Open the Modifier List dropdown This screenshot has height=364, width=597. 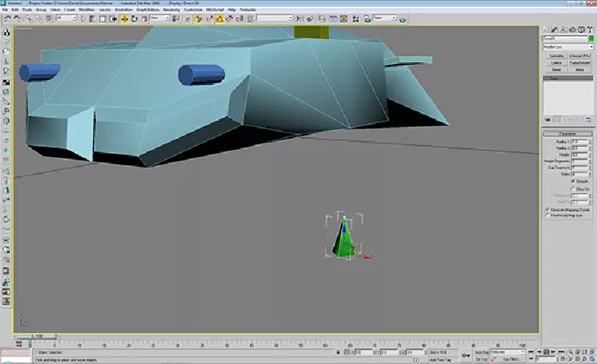click(x=567, y=47)
